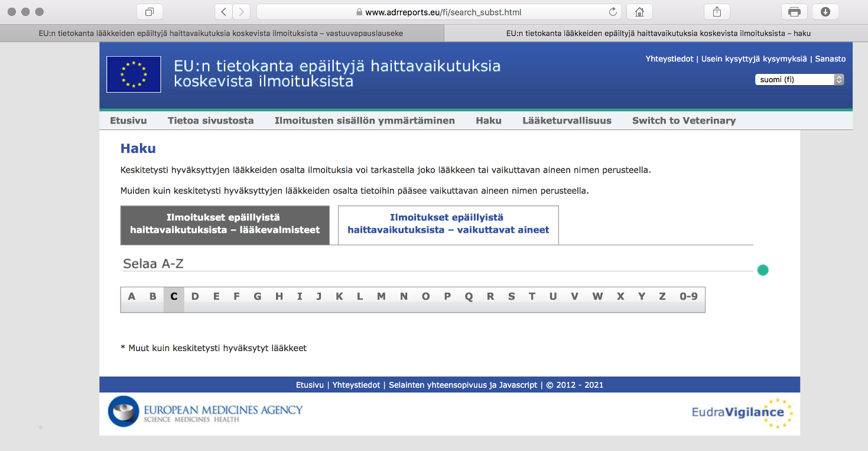Open the Safari tab overview icon
The height and width of the screenshot is (451, 868).
pyautogui.click(x=149, y=12)
